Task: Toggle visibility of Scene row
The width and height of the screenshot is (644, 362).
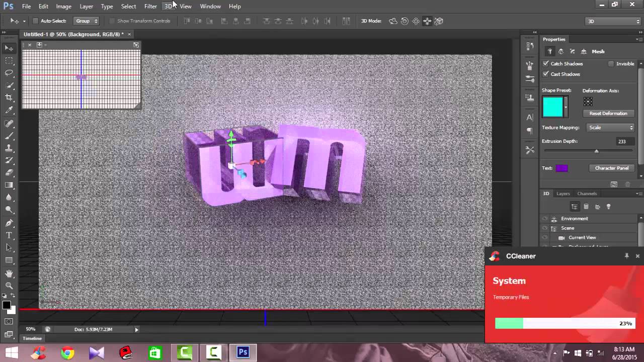Action: click(544, 228)
